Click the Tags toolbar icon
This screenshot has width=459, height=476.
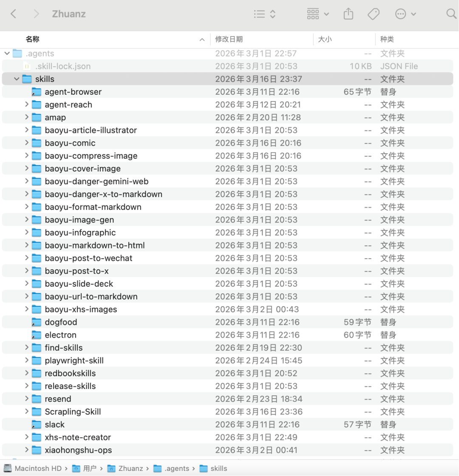(373, 14)
